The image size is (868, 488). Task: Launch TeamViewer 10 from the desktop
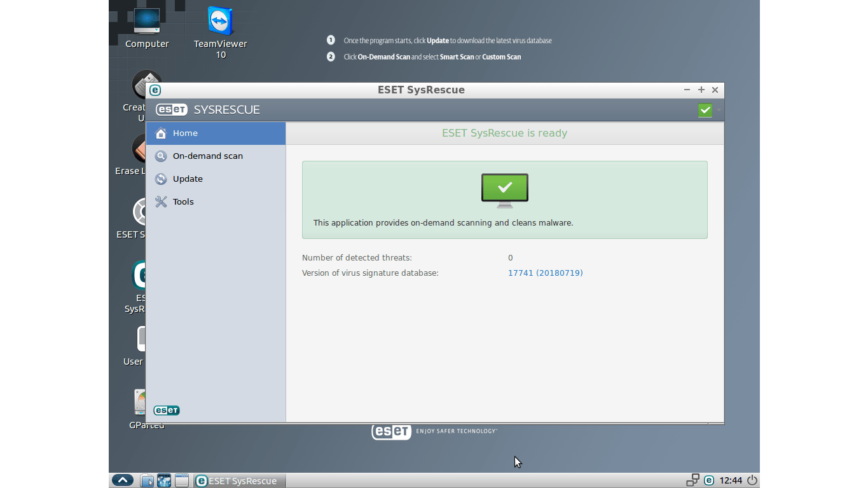tap(220, 32)
